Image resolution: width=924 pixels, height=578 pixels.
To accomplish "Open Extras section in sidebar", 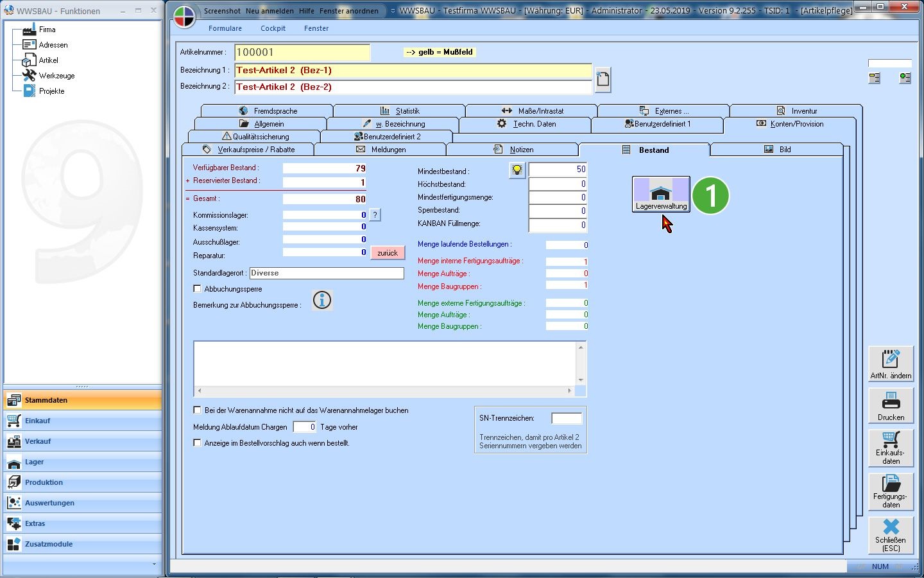I will (x=83, y=523).
